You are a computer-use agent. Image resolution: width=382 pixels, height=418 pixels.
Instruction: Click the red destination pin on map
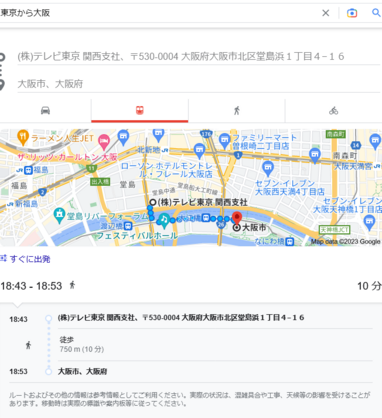pos(237,217)
